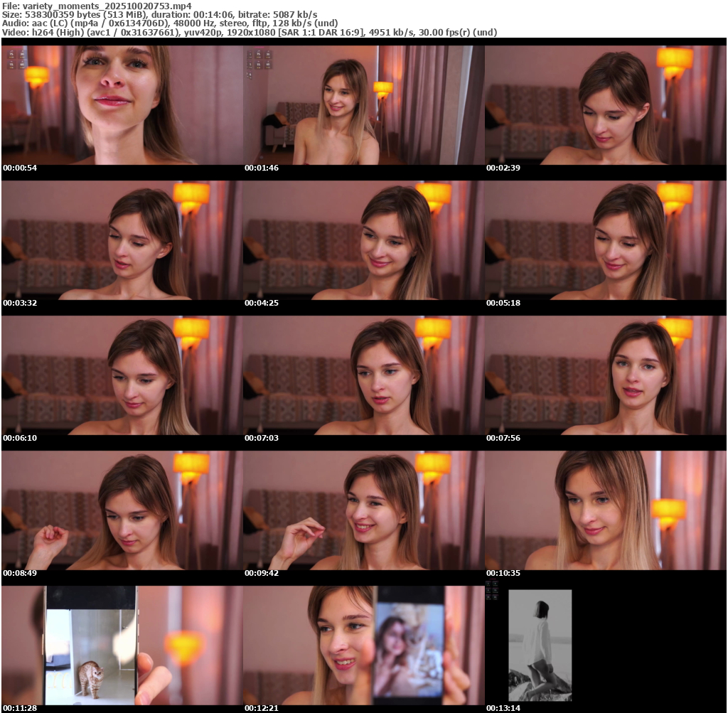Click the Video codec info line in the header
Viewport: 728px width, 713px height.
(x=249, y=32)
